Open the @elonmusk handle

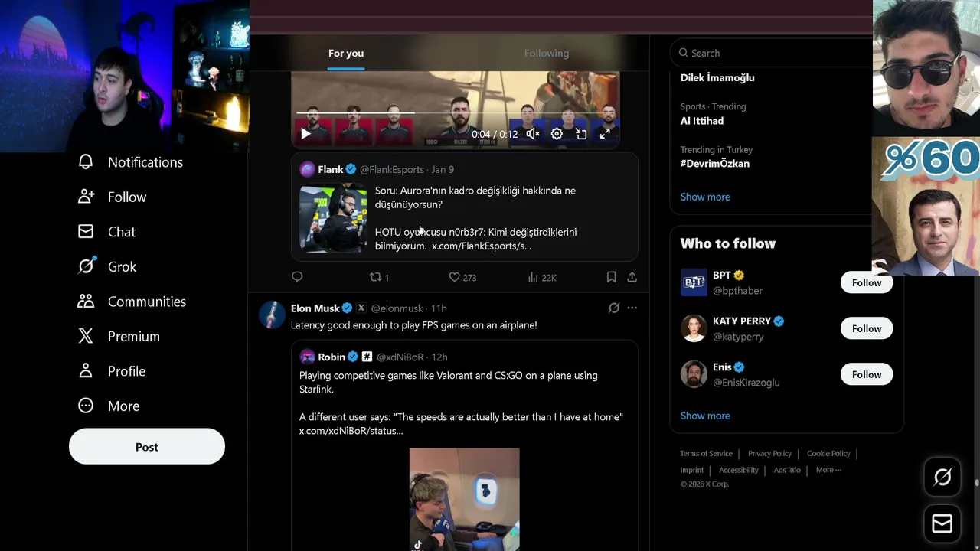[397, 308]
